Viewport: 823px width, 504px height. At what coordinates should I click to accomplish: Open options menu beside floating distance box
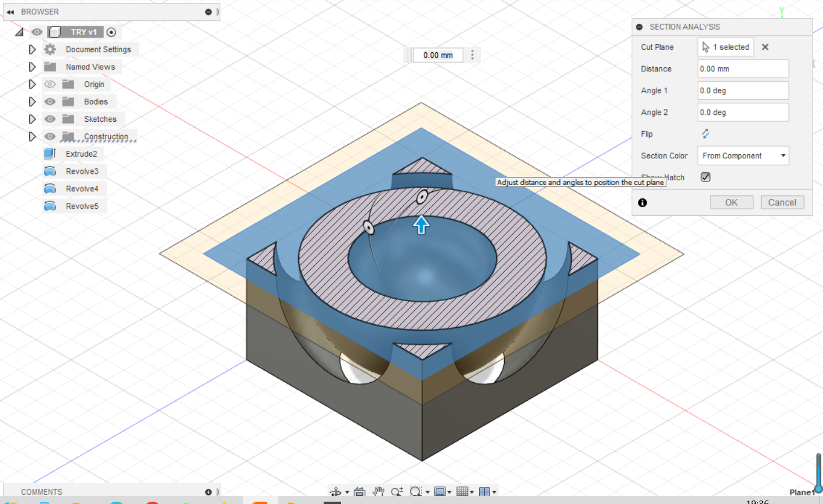(472, 55)
